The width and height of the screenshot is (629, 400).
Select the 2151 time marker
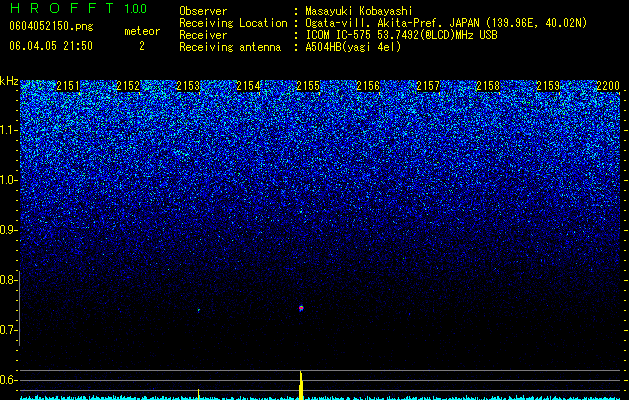[68, 86]
